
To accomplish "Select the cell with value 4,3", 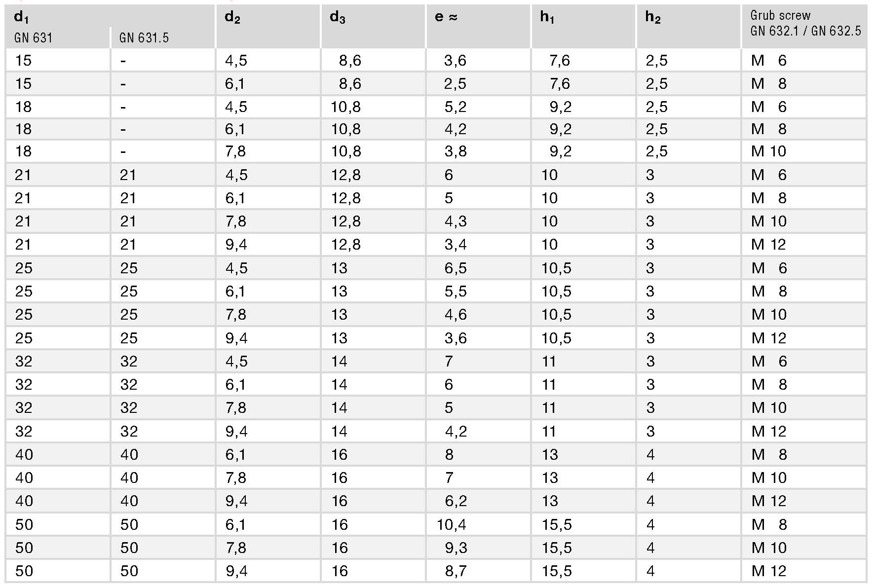I will (x=455, y=221).
